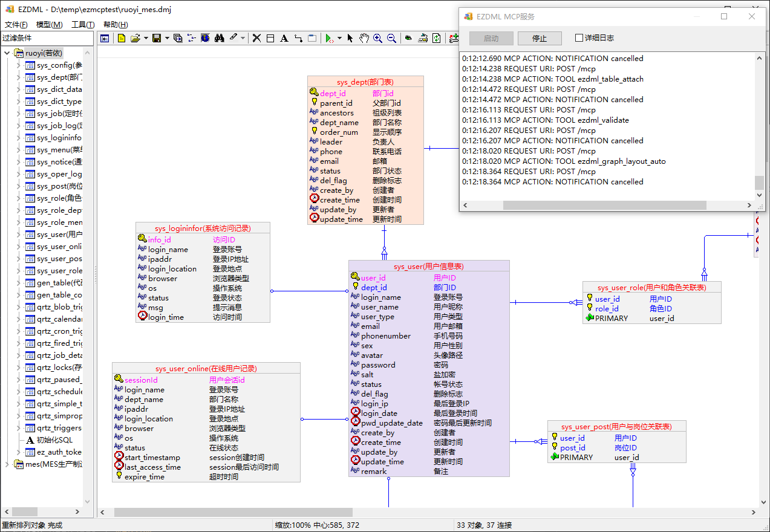Open dropdown arrow next to save icon
This screenshot has height=532, width=770.
pyautogui.click(x=167, y=38)
